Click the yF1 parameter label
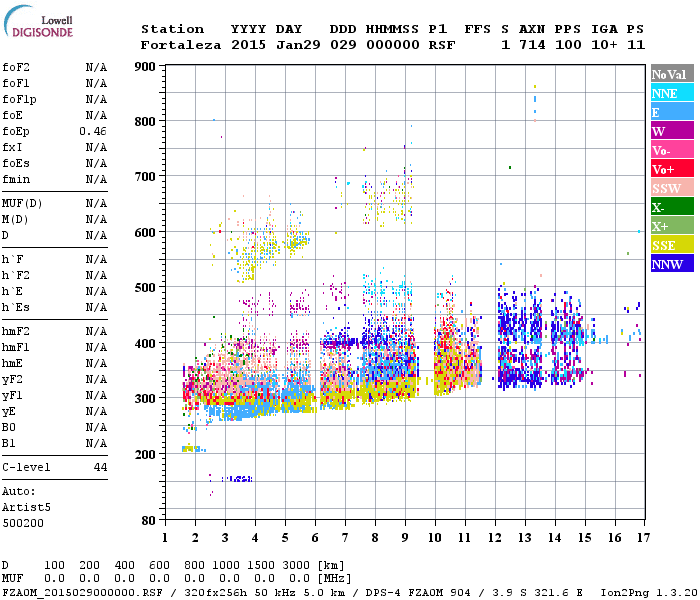The height and width of the screenshot is (600, 700). [12, 396]
